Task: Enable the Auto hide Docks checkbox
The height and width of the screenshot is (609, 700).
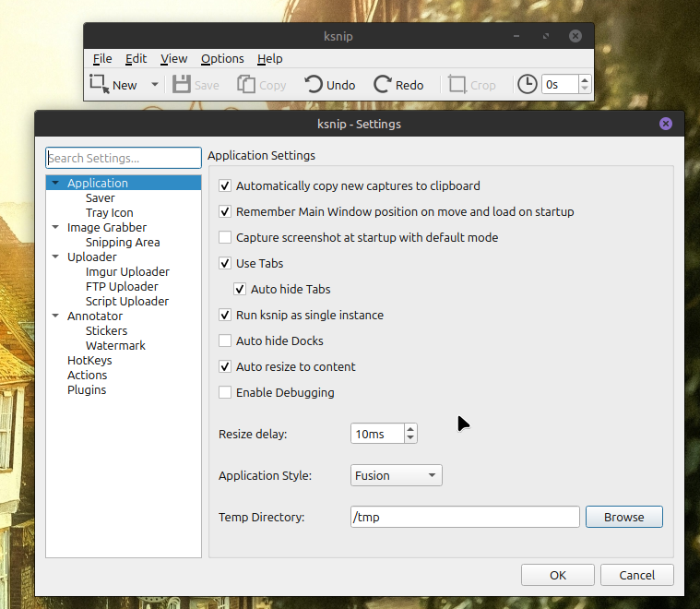Action: click(x=225, y=340)
